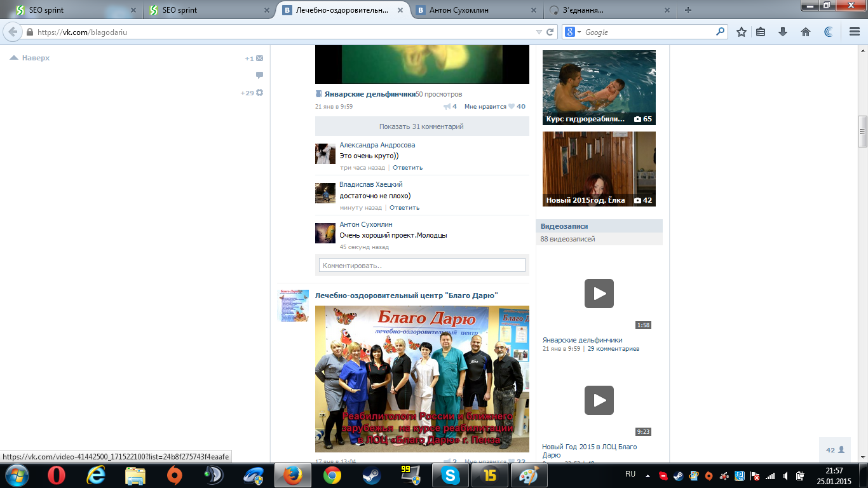
Task: Go to the Firefox home page icon
Action: 805,32
